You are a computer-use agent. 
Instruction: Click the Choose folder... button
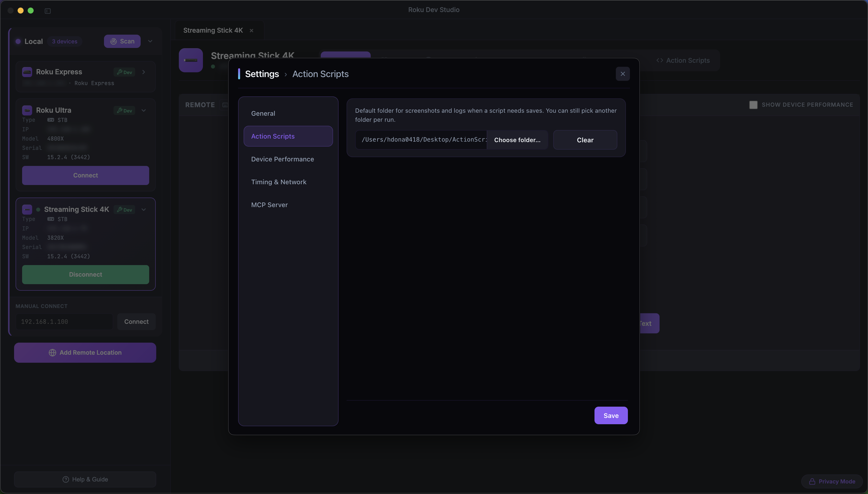517,140
